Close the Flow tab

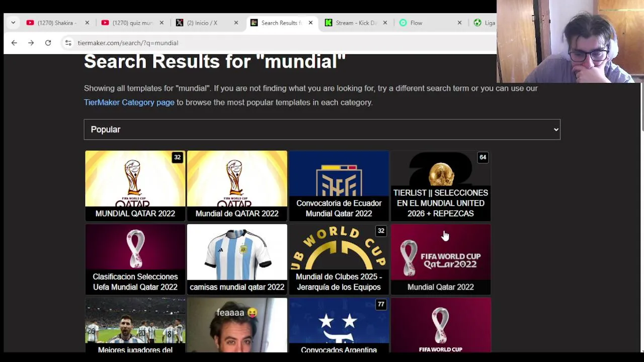(459, 23)
